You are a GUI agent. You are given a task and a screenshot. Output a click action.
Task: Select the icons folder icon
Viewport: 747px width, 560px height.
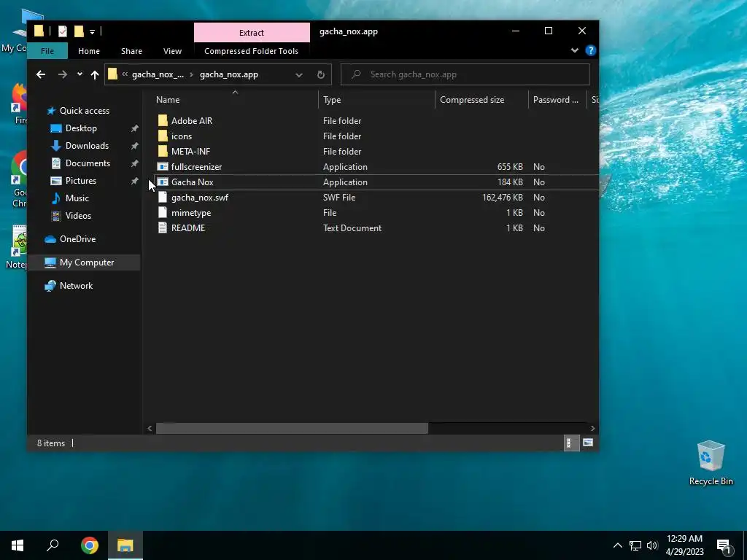pos(163,136)
